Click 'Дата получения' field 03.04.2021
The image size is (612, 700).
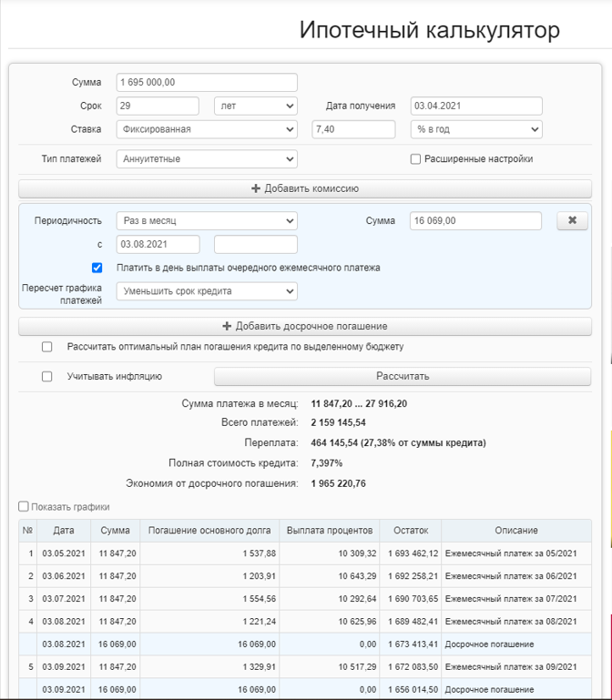[476, 107]
